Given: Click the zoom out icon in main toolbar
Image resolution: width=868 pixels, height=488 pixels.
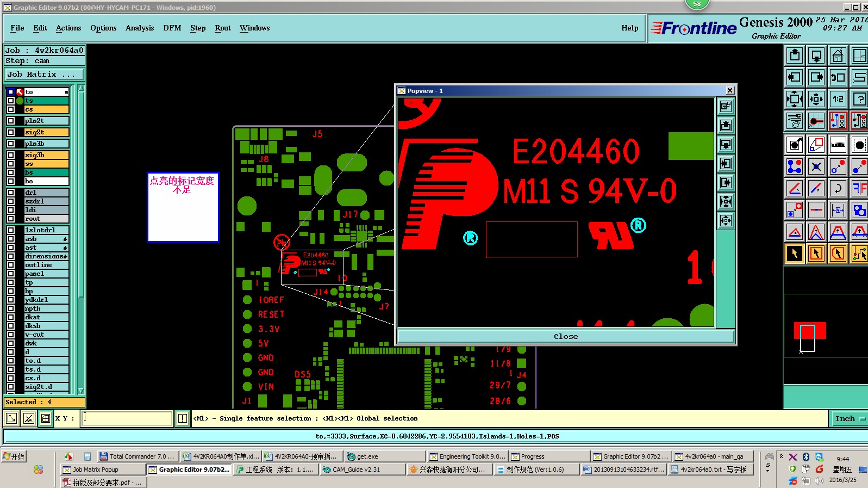Looking at the screenshot, I should pos(816,99).
